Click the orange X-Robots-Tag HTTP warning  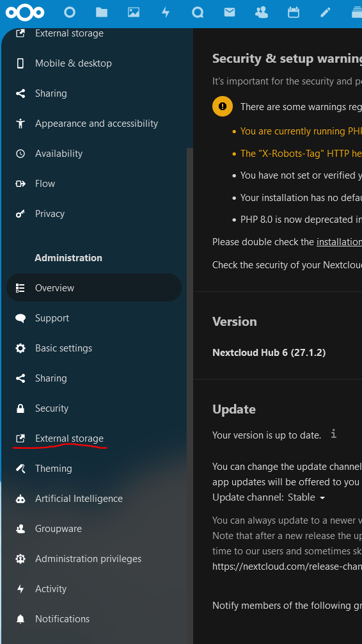tap(301, 153)
